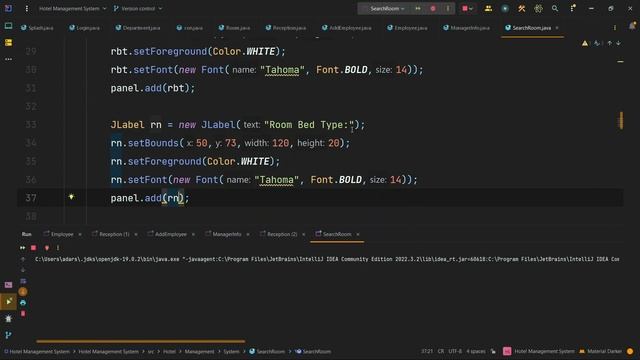Open the Git branch tool window icon
Viewport: 640px width, 360px height.
click(x=8, y=335)
